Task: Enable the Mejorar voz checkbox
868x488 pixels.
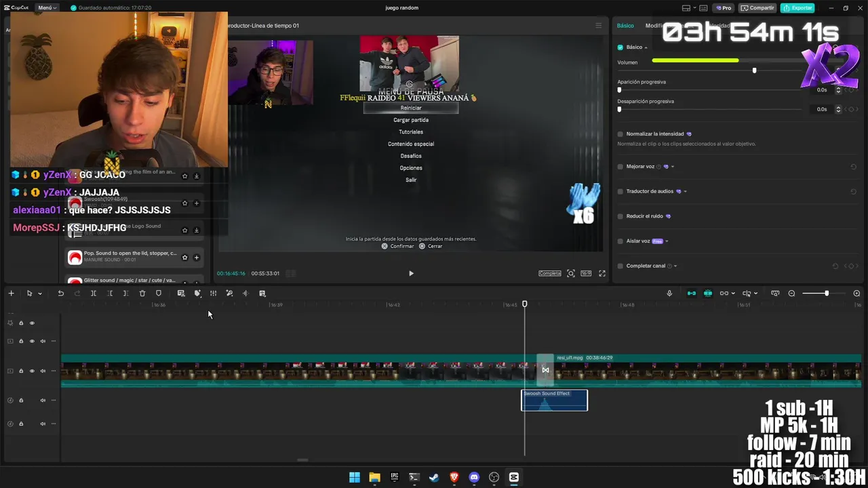Action: 620,167
